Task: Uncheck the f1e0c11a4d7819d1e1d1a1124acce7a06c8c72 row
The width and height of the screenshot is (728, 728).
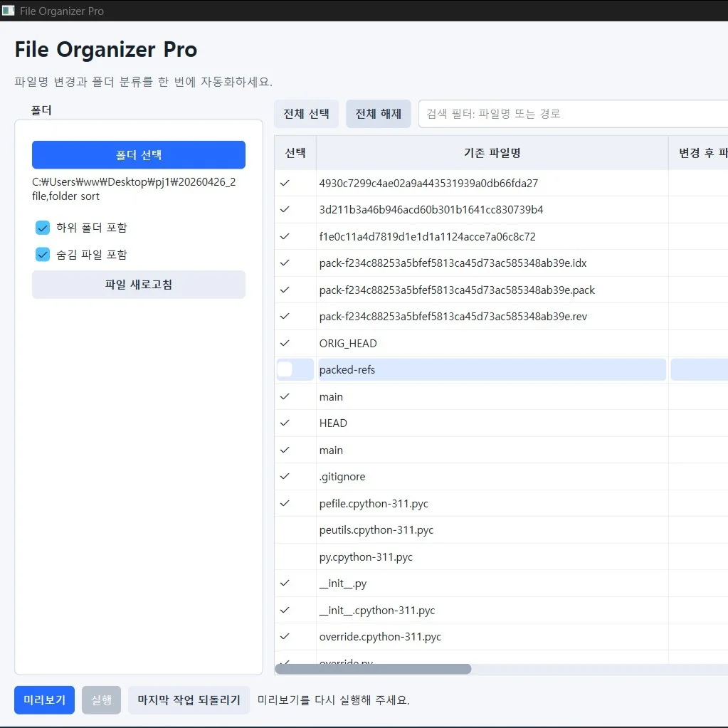Action: pos(285,236)
